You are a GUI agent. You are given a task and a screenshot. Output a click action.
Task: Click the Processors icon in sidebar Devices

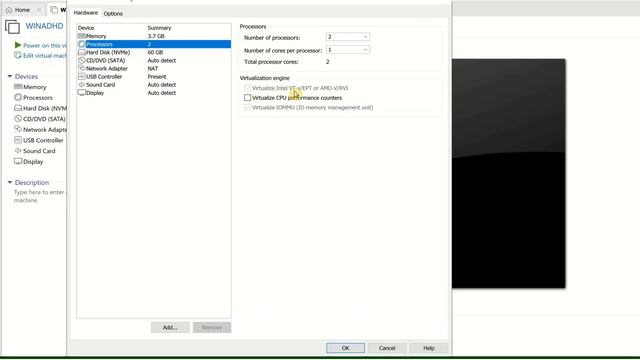[18, 98]
